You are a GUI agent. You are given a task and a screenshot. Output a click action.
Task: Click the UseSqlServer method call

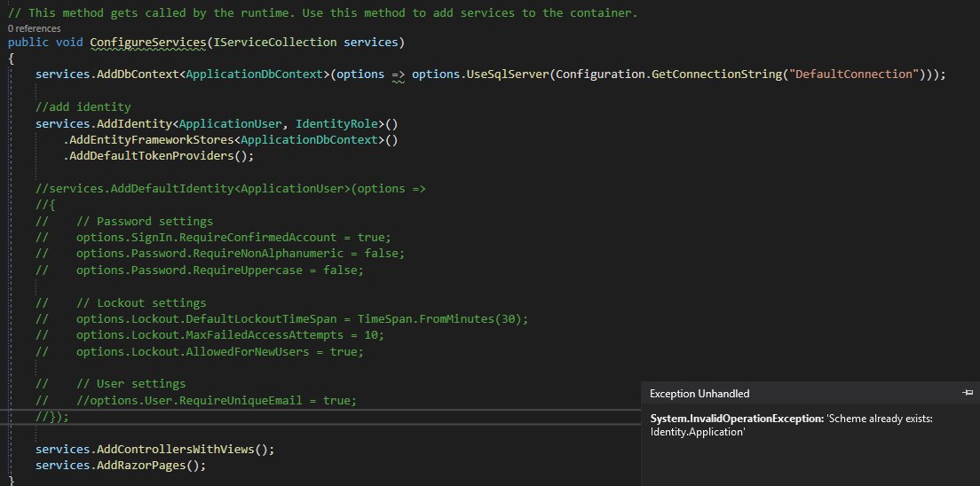pos(503,74)
